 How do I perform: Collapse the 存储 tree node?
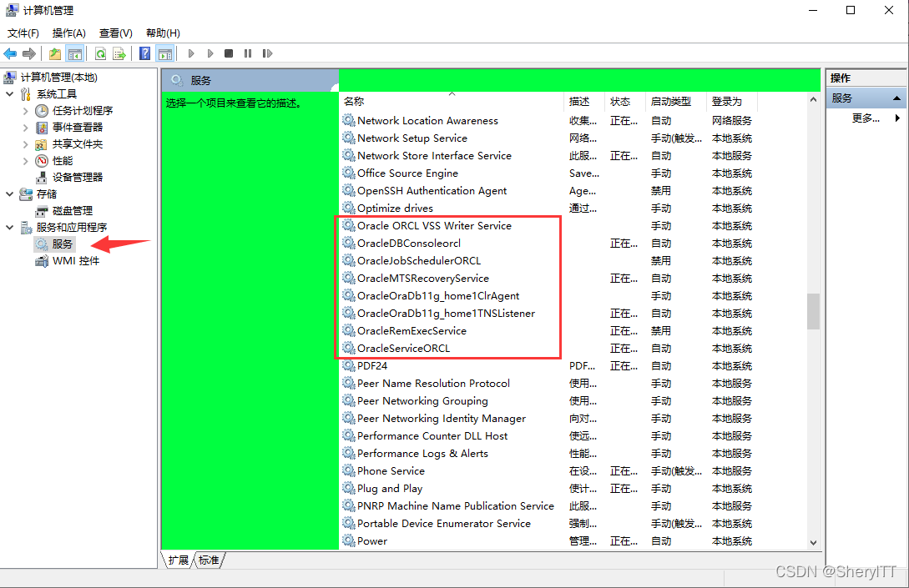click(x=10, y=194)
